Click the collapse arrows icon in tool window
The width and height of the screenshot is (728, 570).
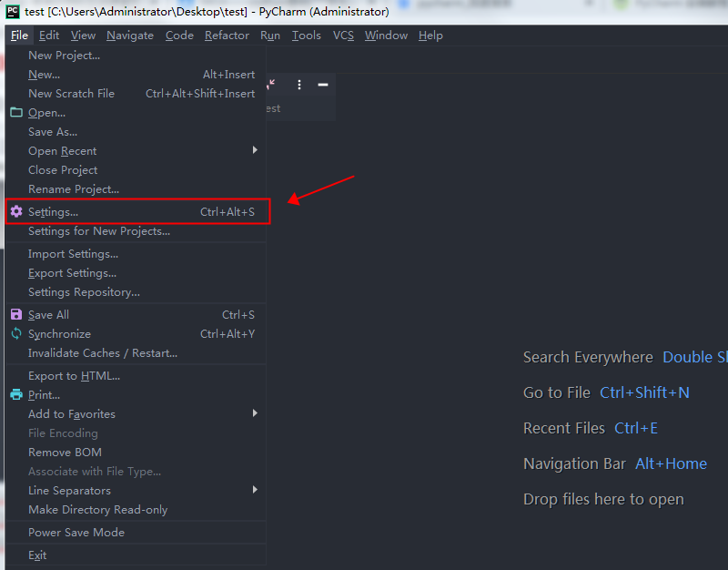coord(271,85)
